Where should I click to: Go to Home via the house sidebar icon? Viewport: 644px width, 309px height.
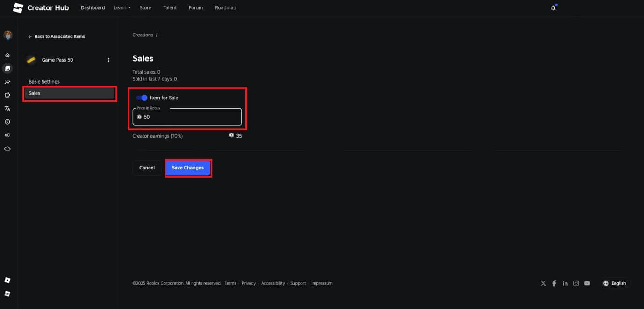pyautogui.click(x=7, y=55)
